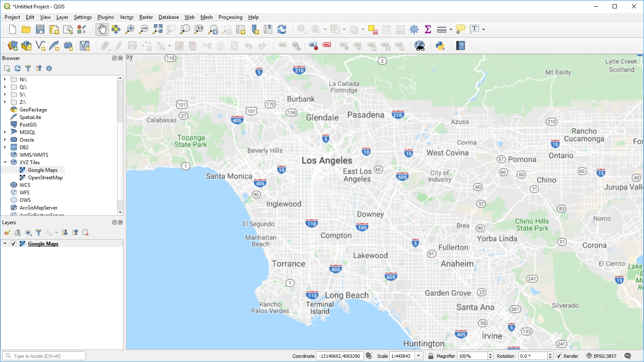Toggle the Render checkbox in status bar
This screenshot has height=362, width=644.
pos(559,356)
